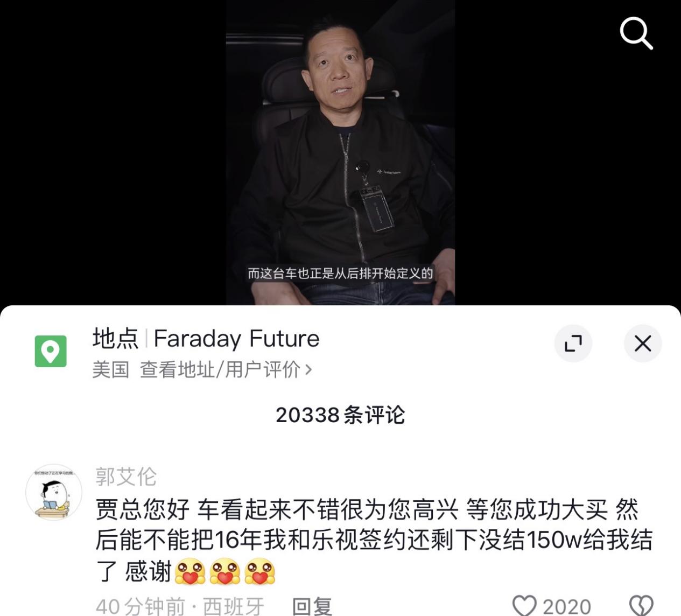The height and width of the screenshot is (616, 681).
Task: Expand comments panel to full screen
Action: click(573, 344)
